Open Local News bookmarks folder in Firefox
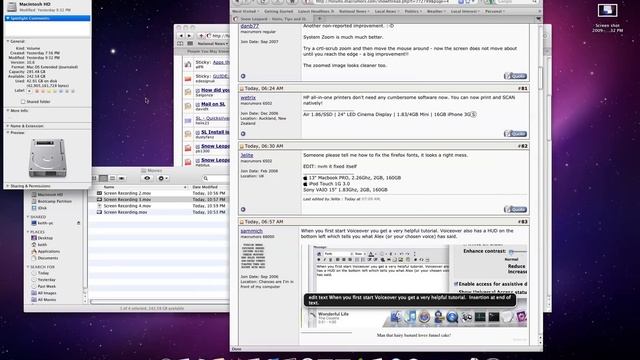Viewport: 640px width, 360px height. coord(387,11)
